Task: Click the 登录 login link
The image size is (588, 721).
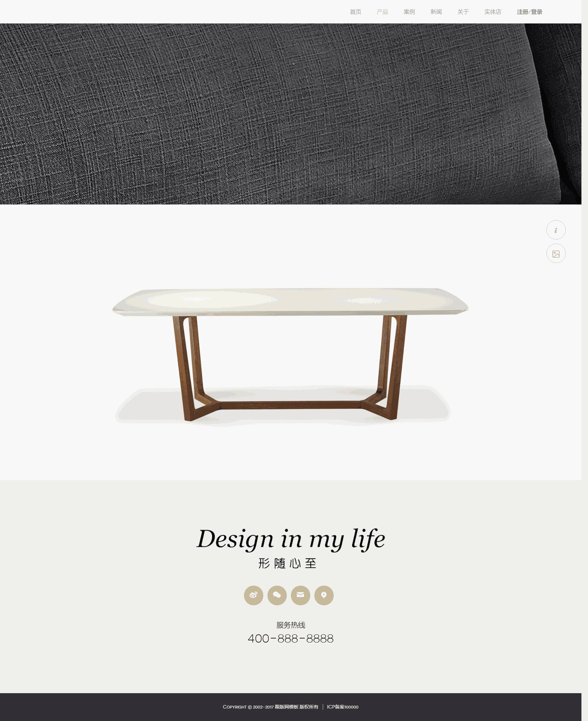Action: click(536, 12)
